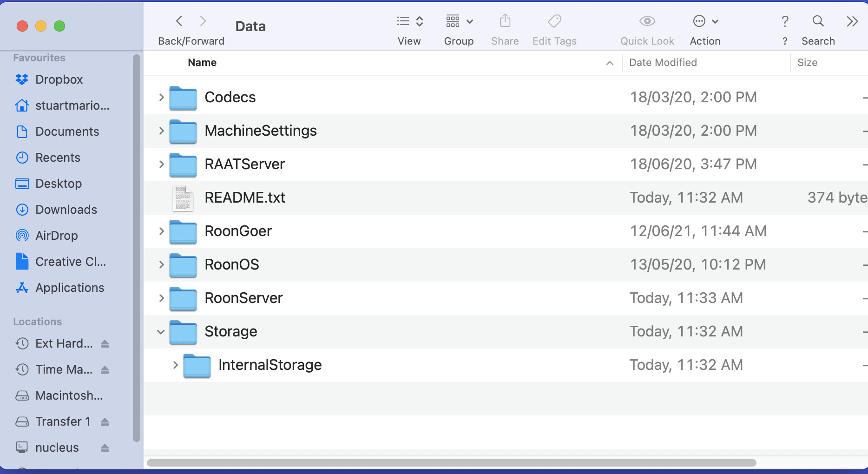
Task: Expand the MachineSettings folder
Action: tap(161, 131)
